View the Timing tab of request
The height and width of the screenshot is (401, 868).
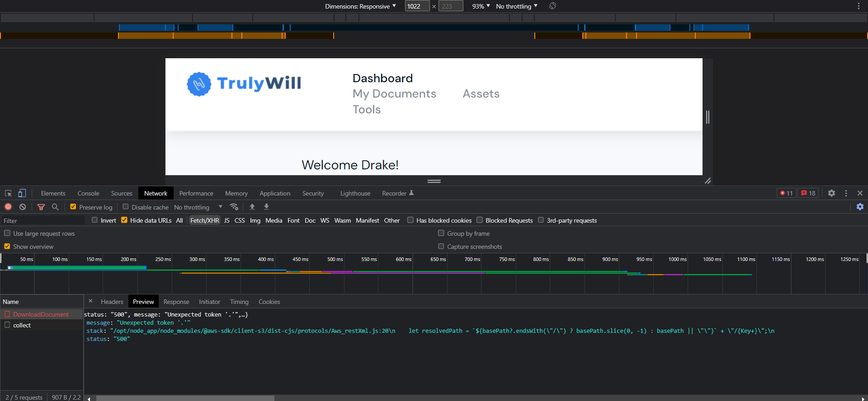[239, 302]
